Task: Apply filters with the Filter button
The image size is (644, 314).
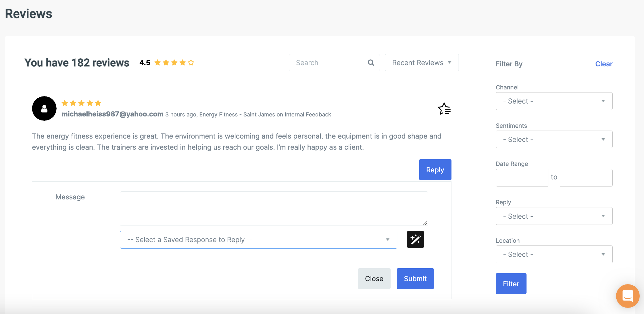Action: point(511,284)
